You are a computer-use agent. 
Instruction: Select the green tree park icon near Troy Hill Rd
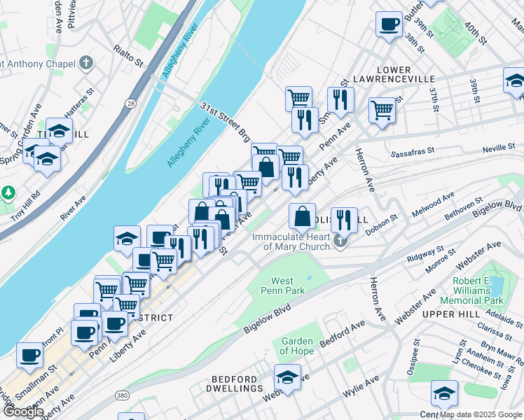(x=8, y=193)
